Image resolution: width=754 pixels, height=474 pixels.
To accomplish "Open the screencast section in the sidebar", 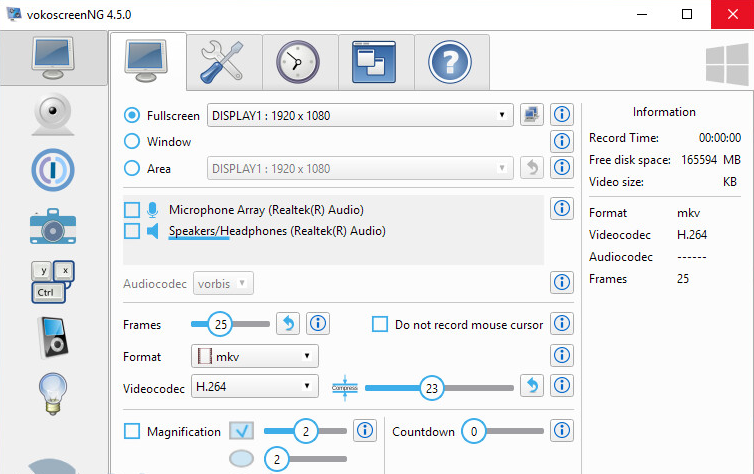I will pyautogui.click(x=53, y=58).
